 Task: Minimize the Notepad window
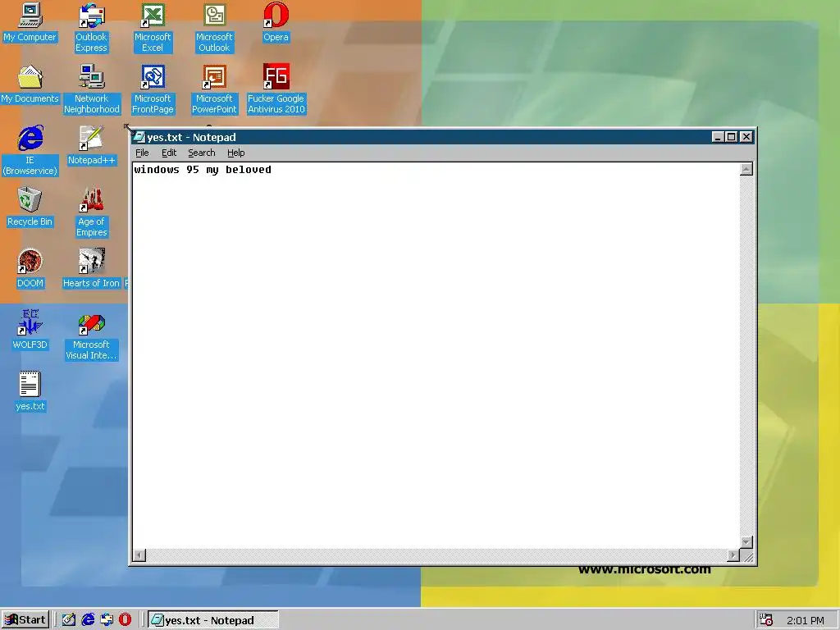tap(718, 137)
